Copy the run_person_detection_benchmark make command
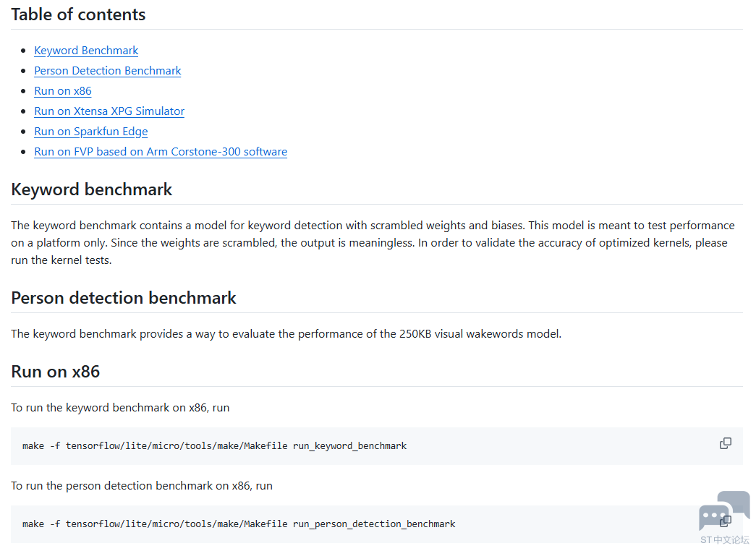This screenshot has height=551, width=756. point(725,521)
